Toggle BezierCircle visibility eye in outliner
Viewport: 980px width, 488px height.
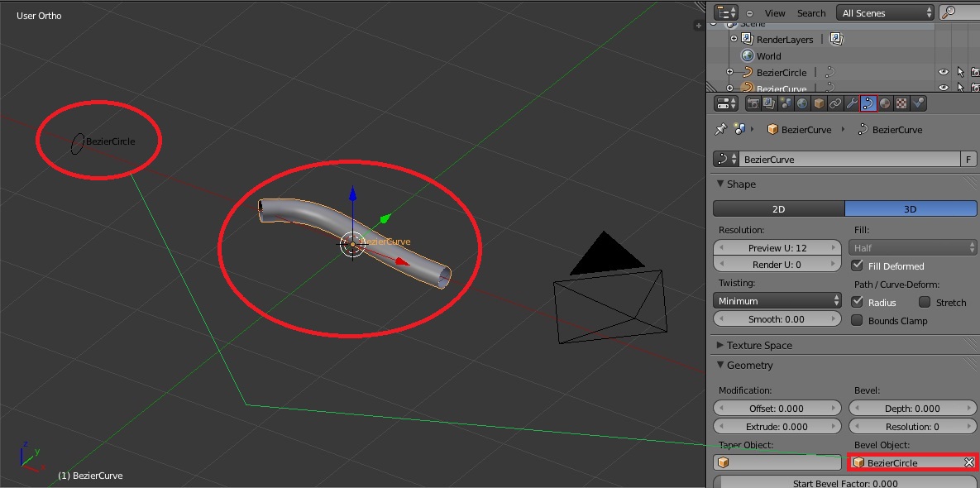pyautogui.click(x=944, y=73)
